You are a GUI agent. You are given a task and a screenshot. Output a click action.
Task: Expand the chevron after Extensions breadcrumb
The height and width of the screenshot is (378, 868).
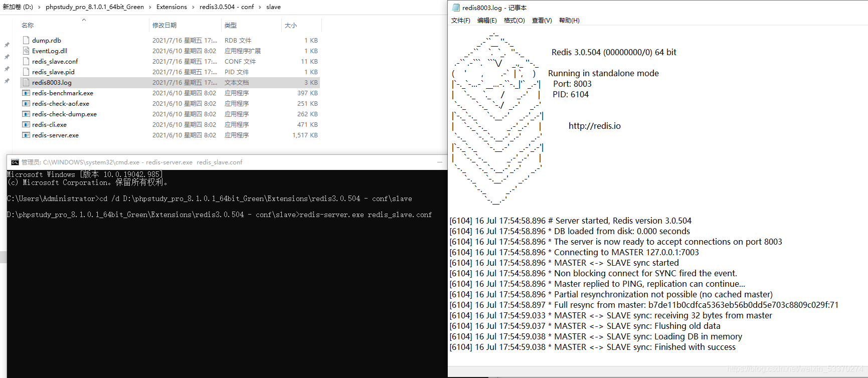tap(193, 7)
